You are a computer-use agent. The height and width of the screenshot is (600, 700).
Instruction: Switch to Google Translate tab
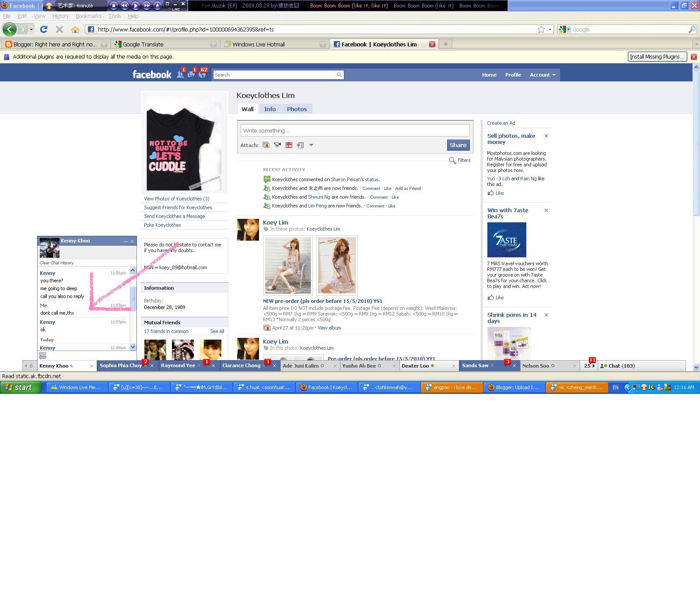tap(165, 44)
